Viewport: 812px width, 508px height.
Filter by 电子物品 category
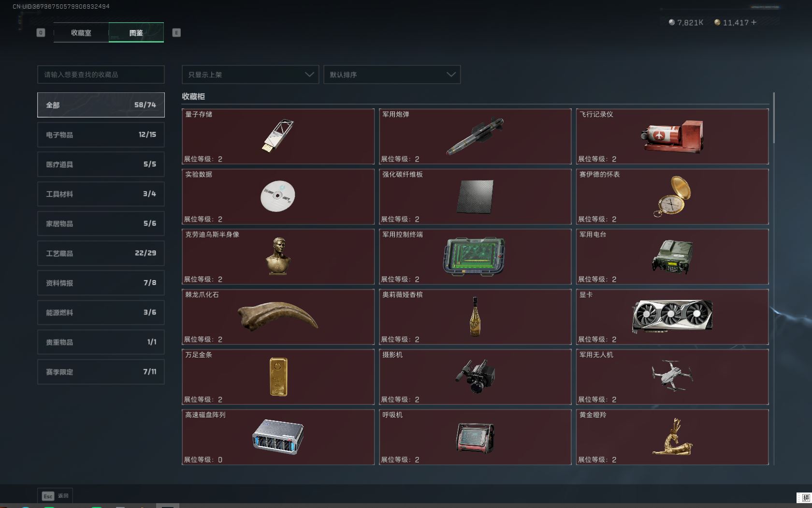point(101,134)
